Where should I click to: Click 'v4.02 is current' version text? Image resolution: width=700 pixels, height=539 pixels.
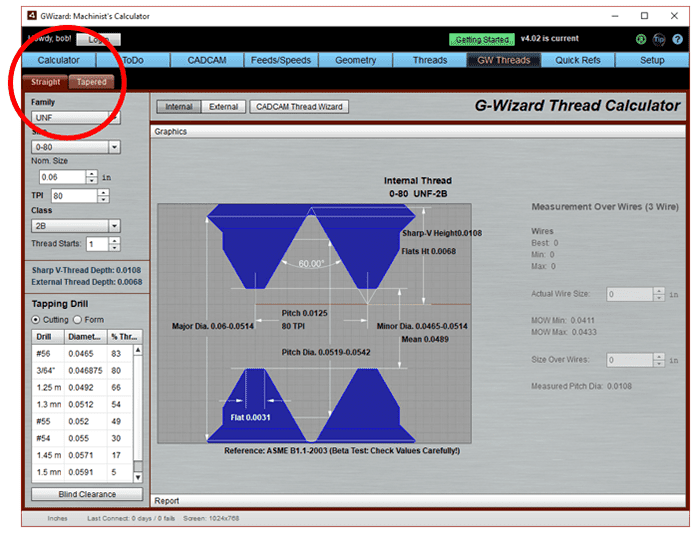550,39
